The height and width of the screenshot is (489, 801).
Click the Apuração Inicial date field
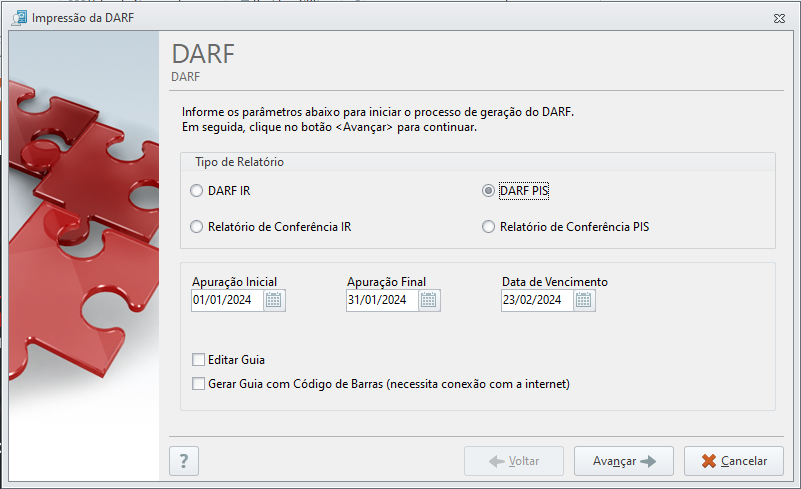coord(227,300)
